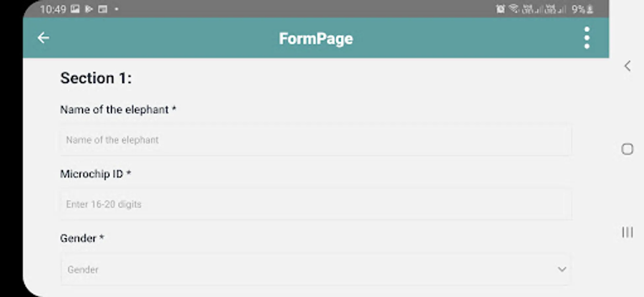Tap the picture notification icon in status bar
This screenshot has height=297, width=644.
(75, 9)
